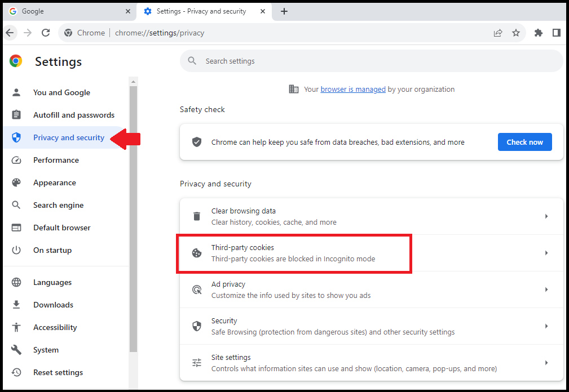Click into the Search settings field
The image size is (569, 392).
(x=372, y=61)
